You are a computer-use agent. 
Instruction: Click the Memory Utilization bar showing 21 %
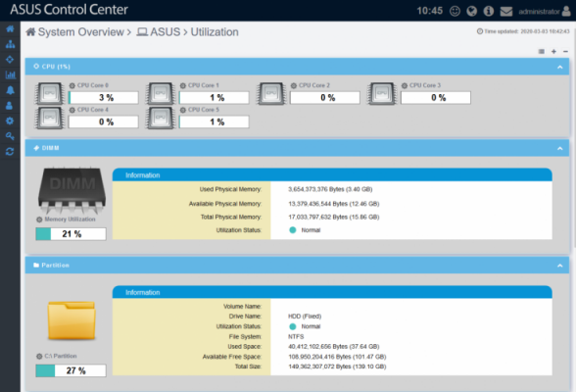click(71, 234)
